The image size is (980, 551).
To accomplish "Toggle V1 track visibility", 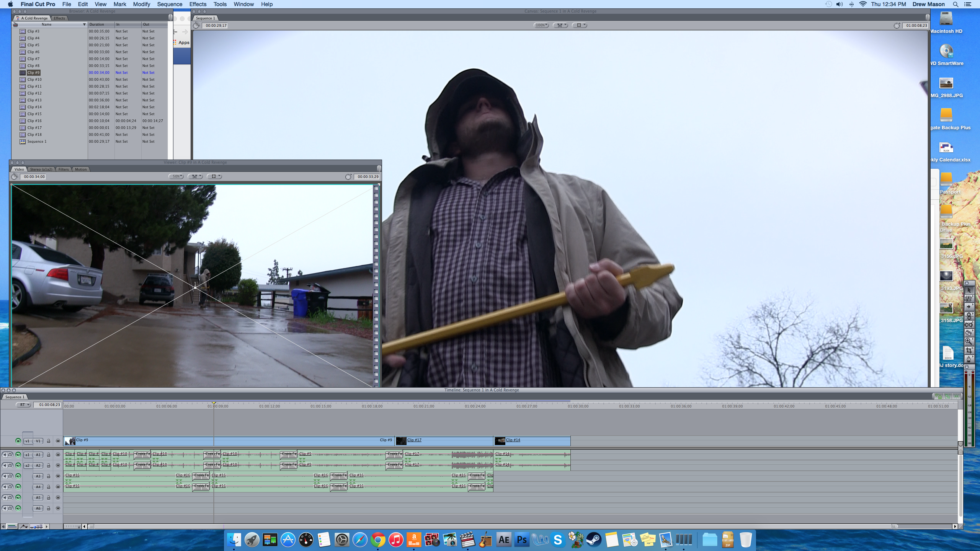I will 18,441.
